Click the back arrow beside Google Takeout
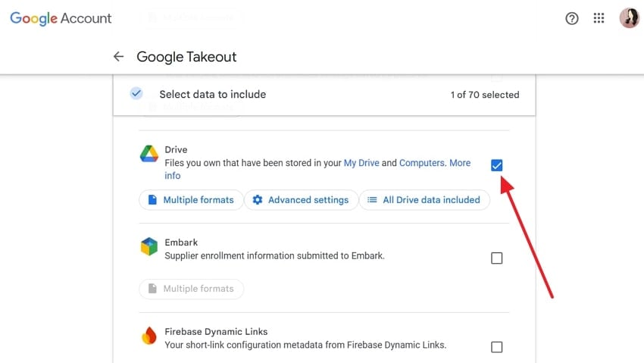 coord(118,57)
